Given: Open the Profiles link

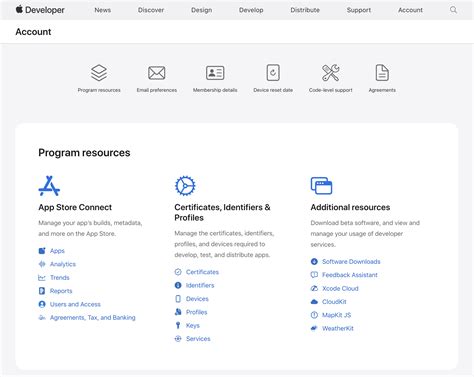Looking at the screenshot, I should (x=196, y=312).
